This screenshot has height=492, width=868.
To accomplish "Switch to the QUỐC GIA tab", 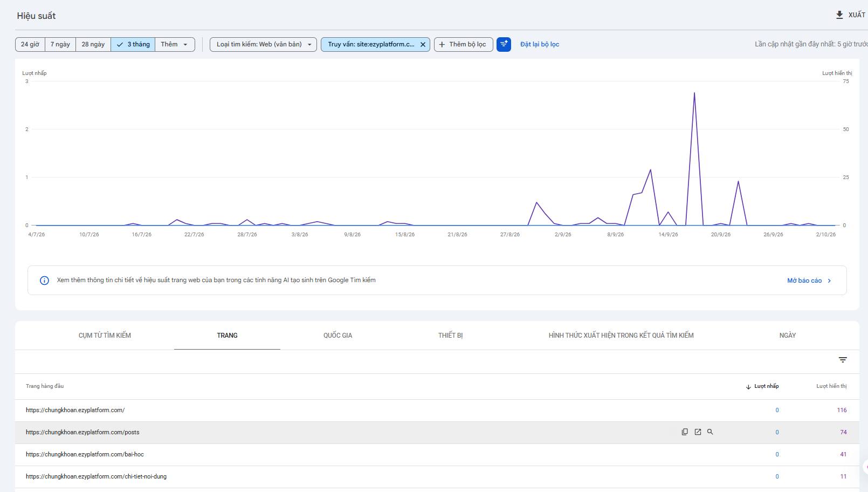I will point(337,336).
